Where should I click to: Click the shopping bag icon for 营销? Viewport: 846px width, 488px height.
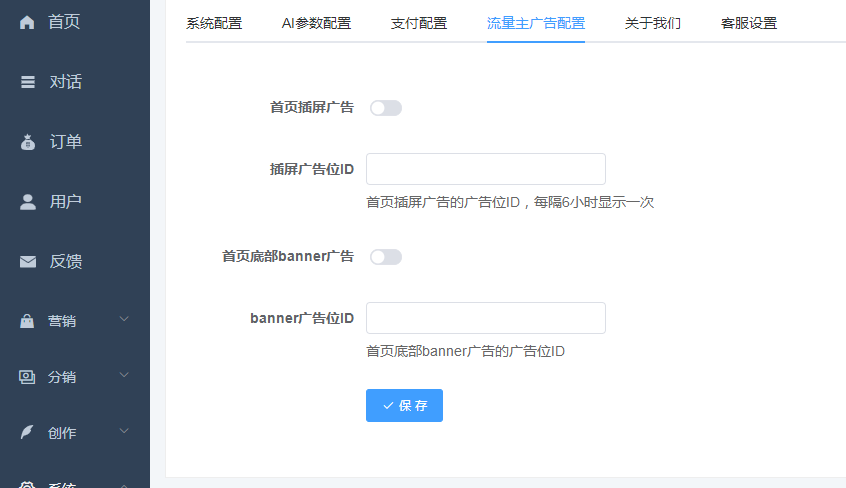[28, 321]
